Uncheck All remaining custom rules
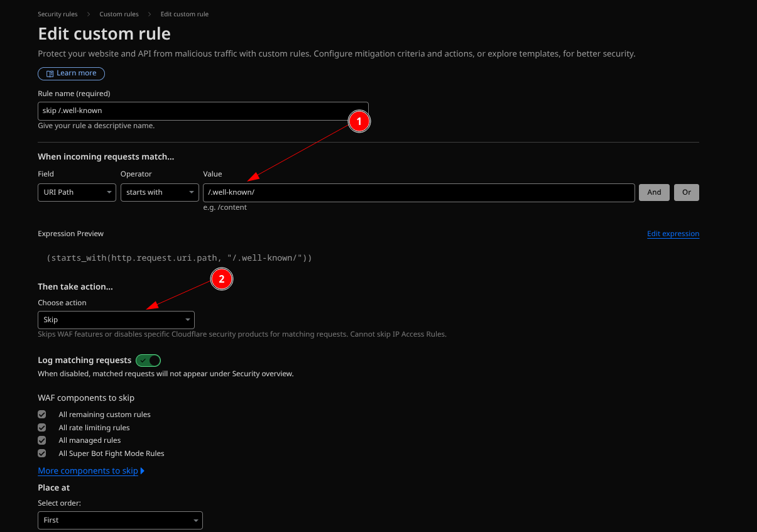 (41, 414)
